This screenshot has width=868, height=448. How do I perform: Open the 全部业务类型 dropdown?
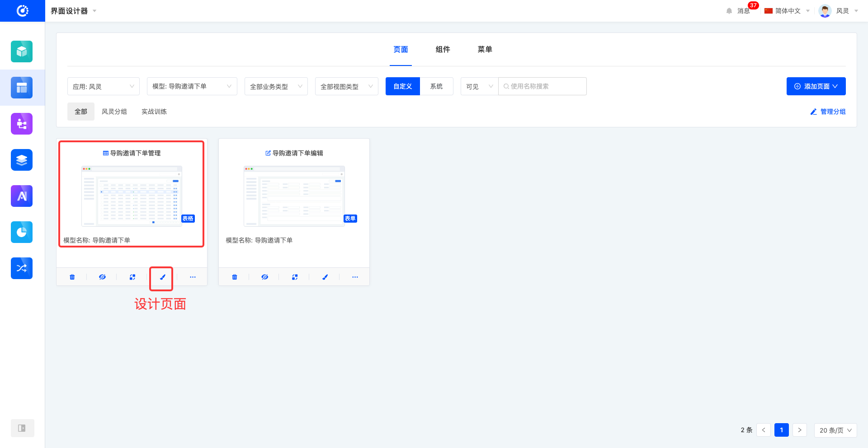tap(276, 86)
